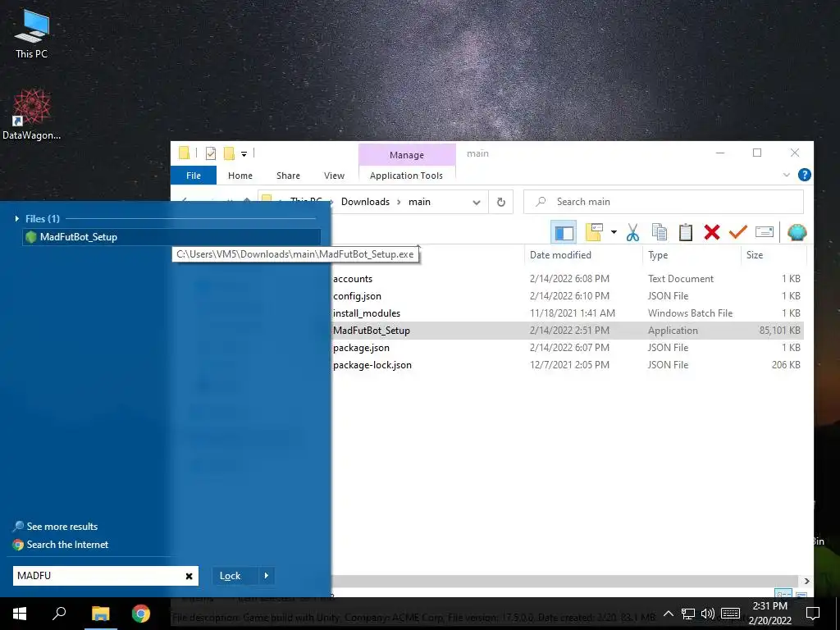Select the install_modules batch file
Image resolution: width=840 pixels, height=630 pixels.
pyautogui.click(x=367, y=313)
